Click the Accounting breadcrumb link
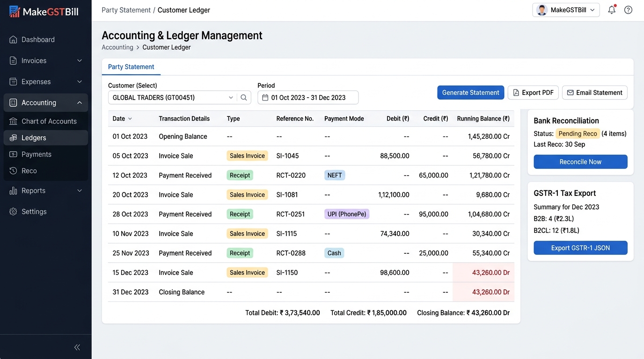This screenshot has height=359, width=644. [117, 47]
